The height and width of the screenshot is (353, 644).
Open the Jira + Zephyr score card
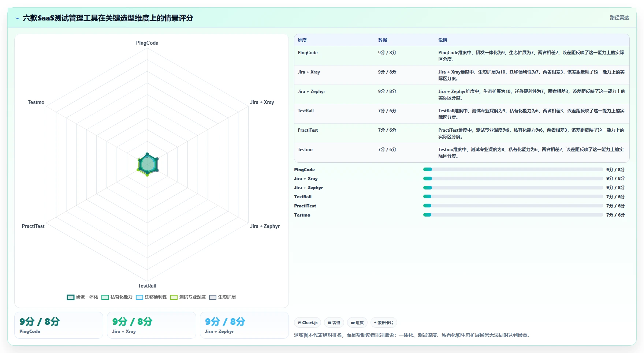244,325
